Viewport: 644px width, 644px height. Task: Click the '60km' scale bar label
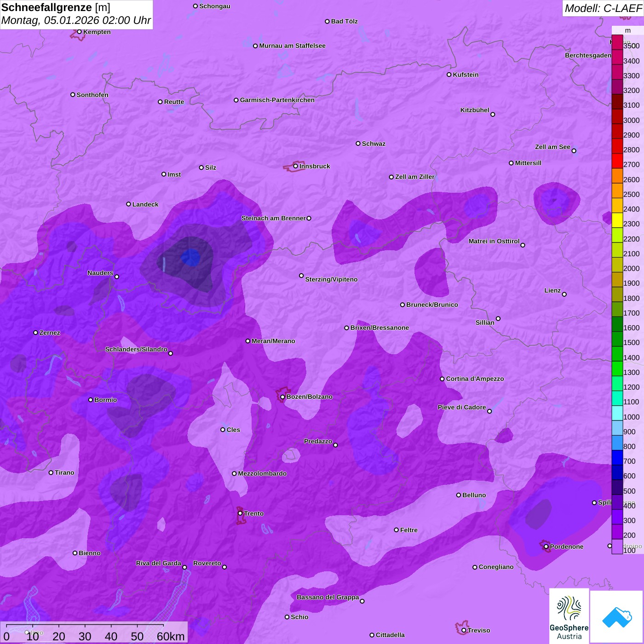[171, 636]
